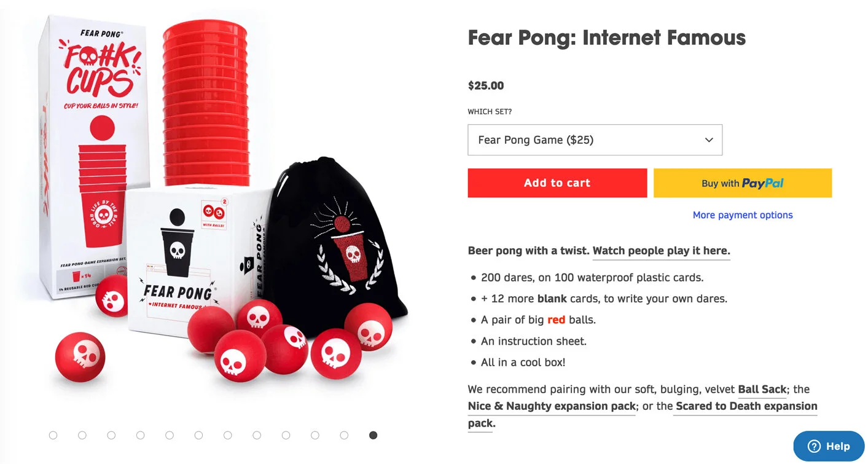Open Nice & Naughty expansion pack link
This screenshot has height=464, width=868.
click(x=552, y=406)
